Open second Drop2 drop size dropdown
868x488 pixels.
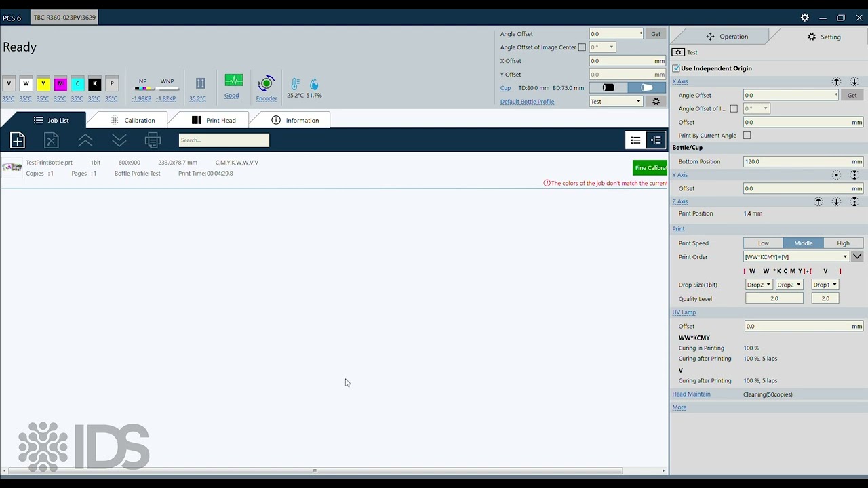click(789, 285)
